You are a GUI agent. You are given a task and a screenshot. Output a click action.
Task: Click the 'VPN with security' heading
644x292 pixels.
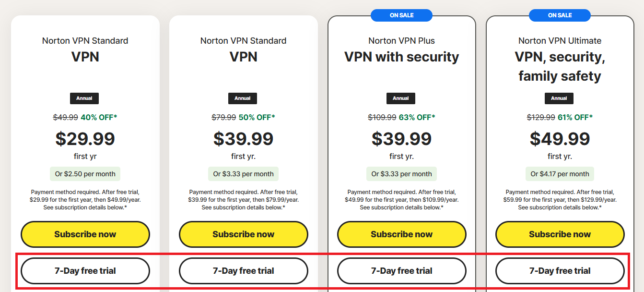(x=402, y=57)
